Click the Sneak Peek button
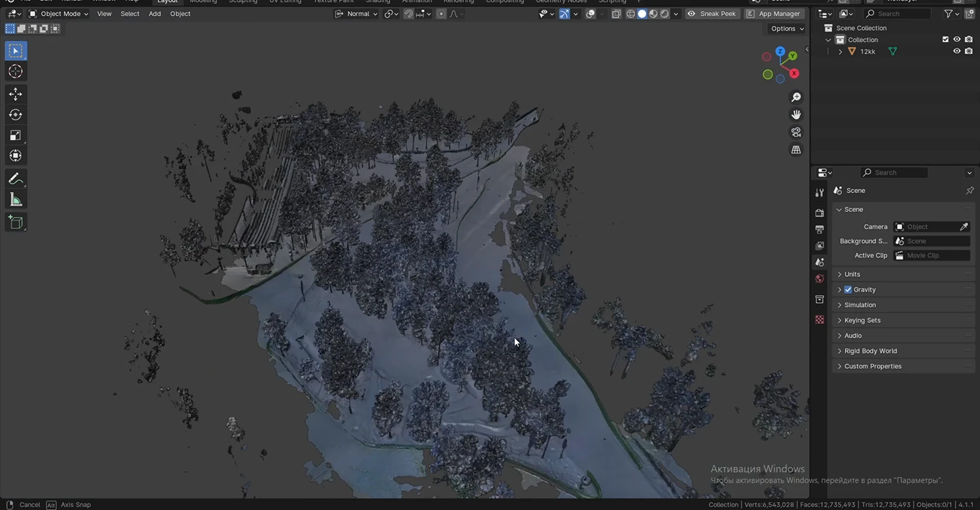Screen dimensions: 980x510 click(x=712, y=14)
